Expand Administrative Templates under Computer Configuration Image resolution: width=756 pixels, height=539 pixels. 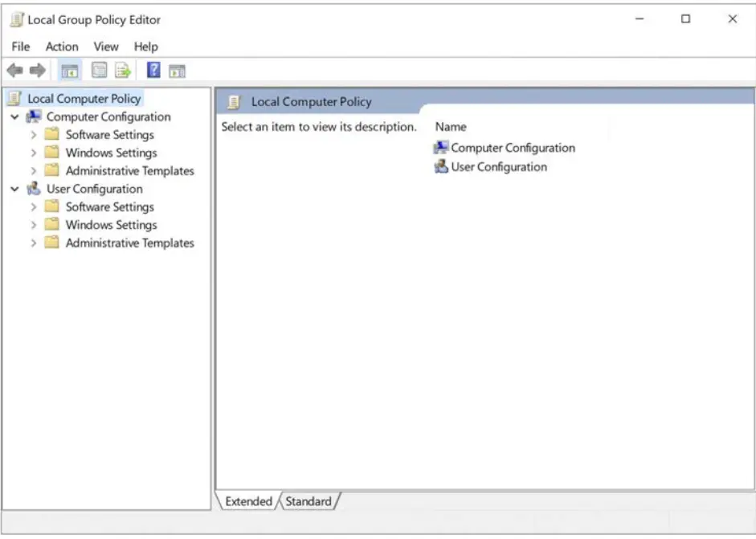pyautogui.click(x=34, y=171)
